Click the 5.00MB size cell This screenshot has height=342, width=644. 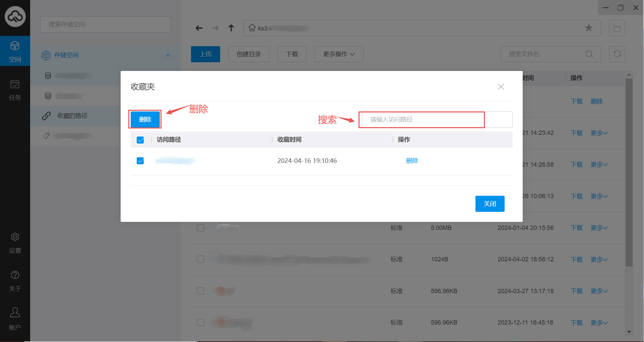tap(441, 228)
